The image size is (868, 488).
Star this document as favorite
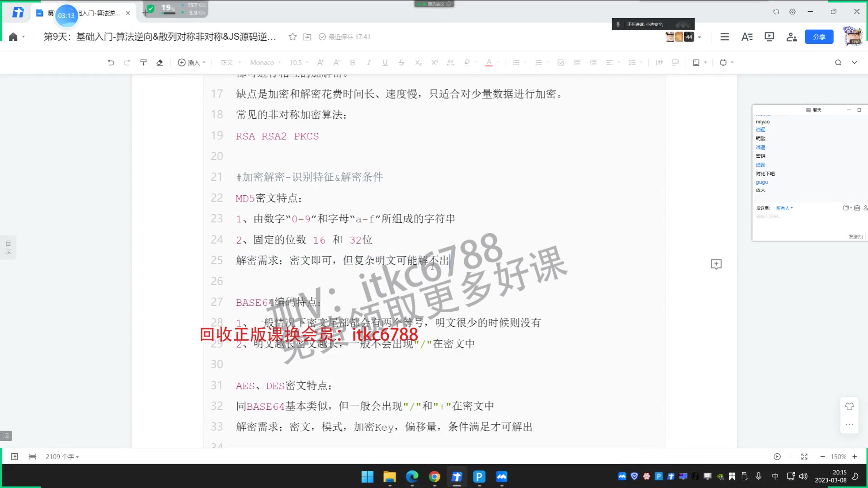pos(292,37)
